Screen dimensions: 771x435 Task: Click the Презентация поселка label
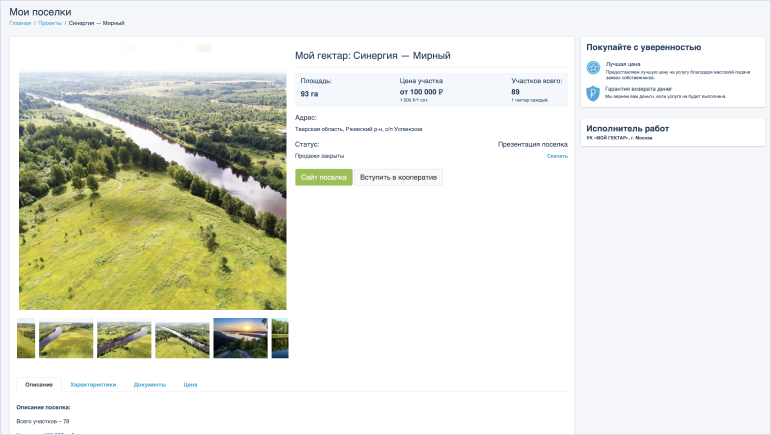click(x=533, y=145)
